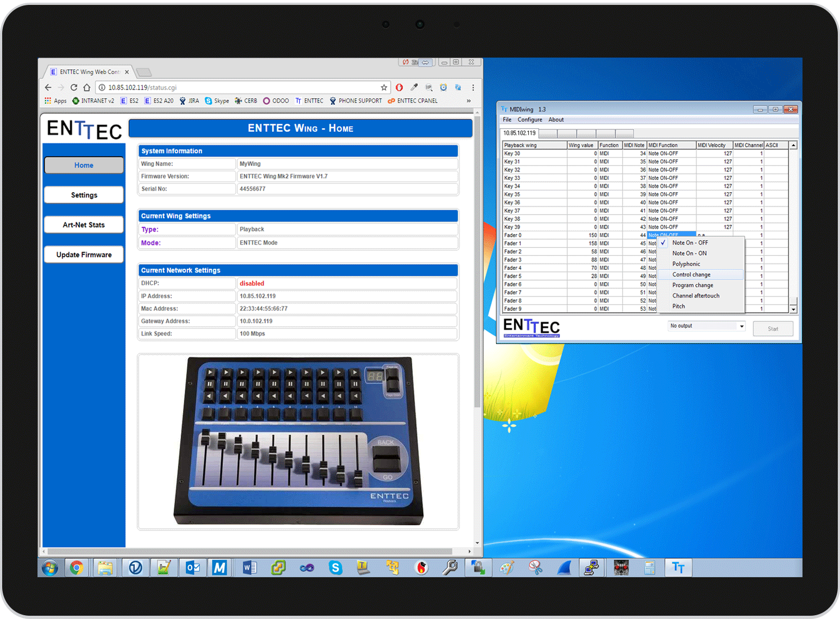Click the MIDI Velocity column header

click(714, 145)
